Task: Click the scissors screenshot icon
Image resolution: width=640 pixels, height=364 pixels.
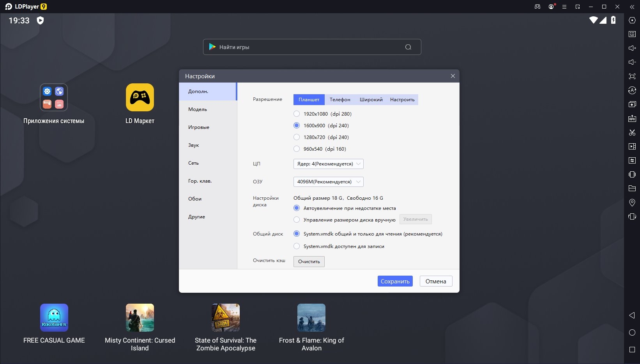Action: 632,132
